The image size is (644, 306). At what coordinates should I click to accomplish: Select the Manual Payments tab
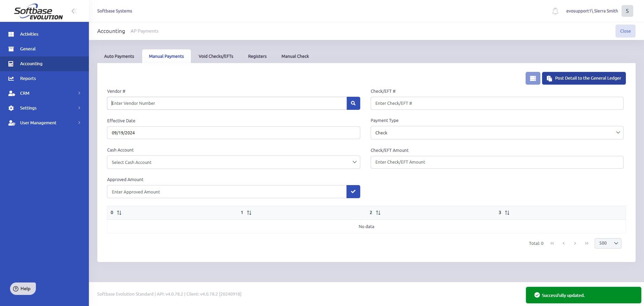coord(166,56)
